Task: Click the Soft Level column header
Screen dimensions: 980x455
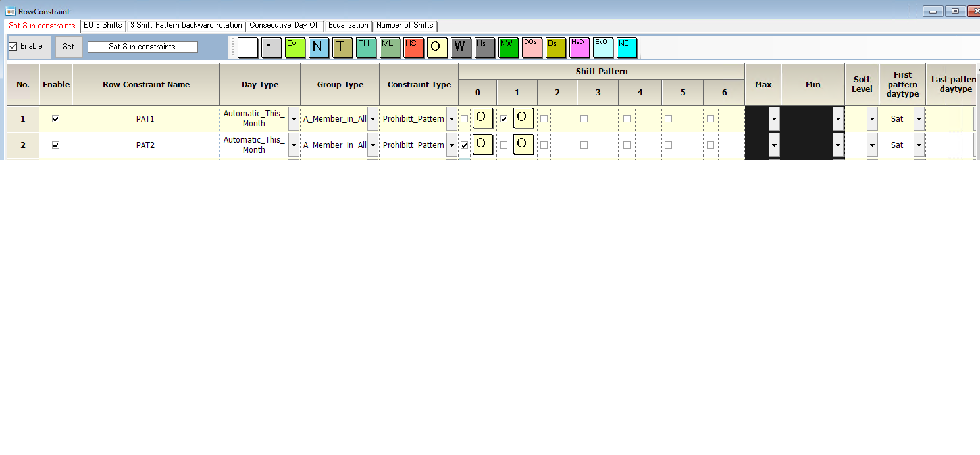Action: 862,84
